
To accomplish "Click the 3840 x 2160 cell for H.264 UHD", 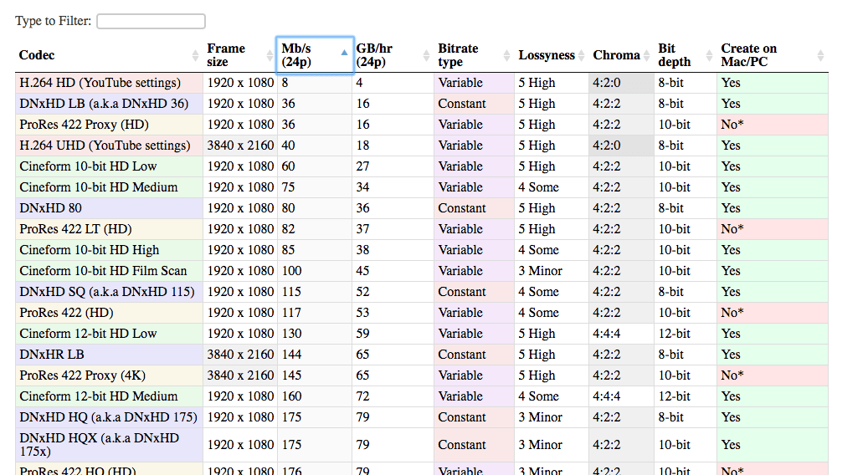I will pos(240,146).
